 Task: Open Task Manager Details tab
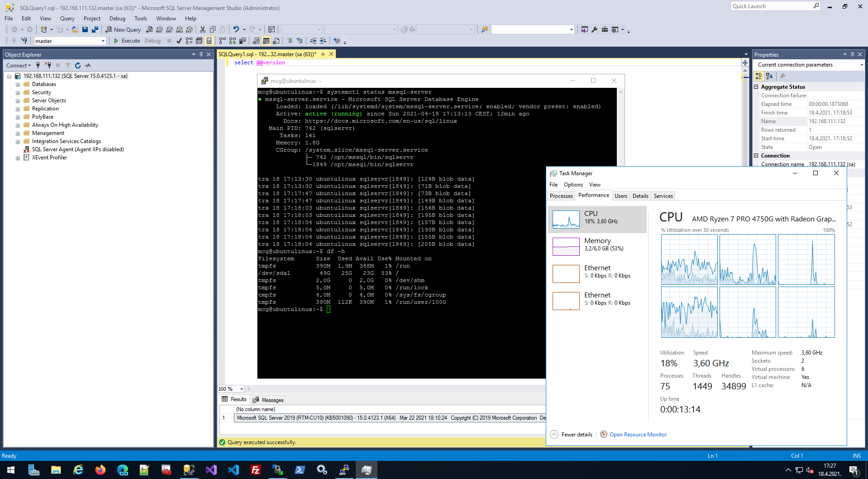(640, 196)
